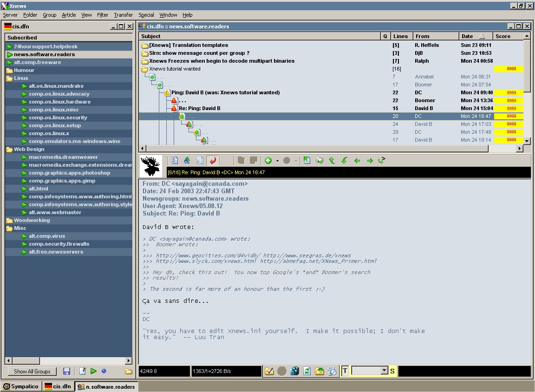Screen dimensions: 535x392
Task: Click the Show All Groups button
Action: tap(32, 371)
